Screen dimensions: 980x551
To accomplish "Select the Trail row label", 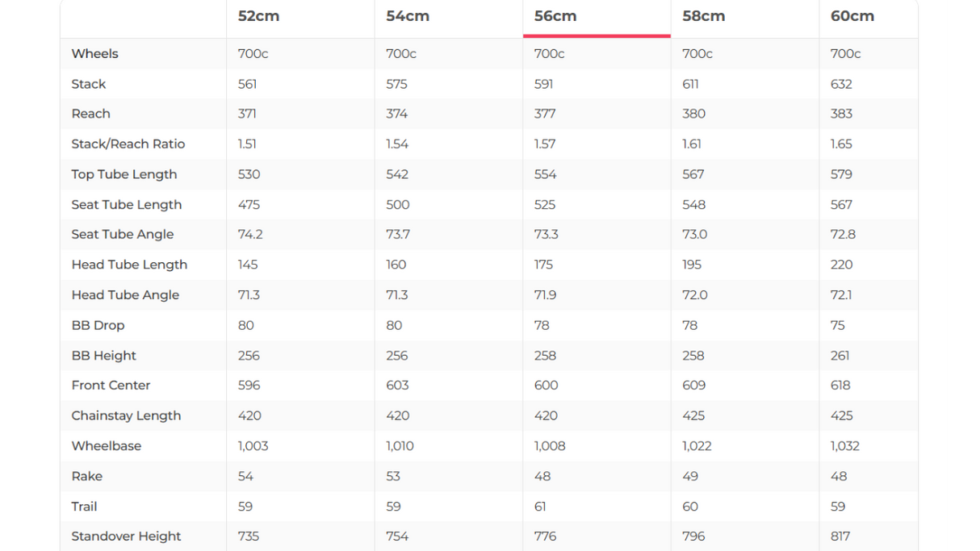I will [84, 506].
